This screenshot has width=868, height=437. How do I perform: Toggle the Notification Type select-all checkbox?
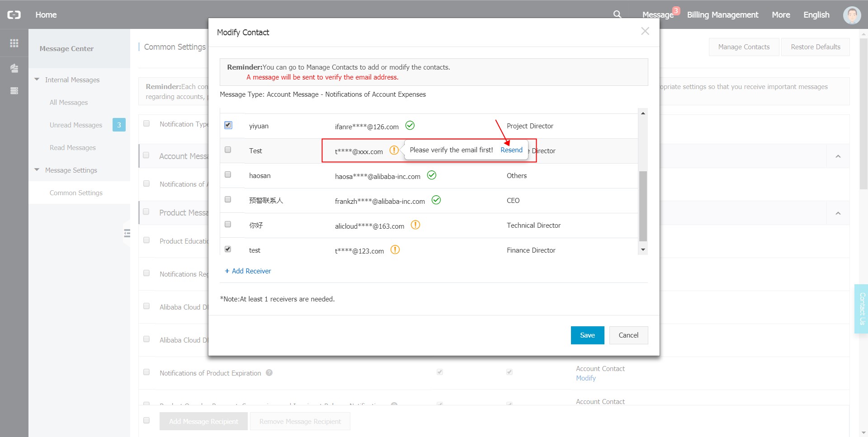146,123
